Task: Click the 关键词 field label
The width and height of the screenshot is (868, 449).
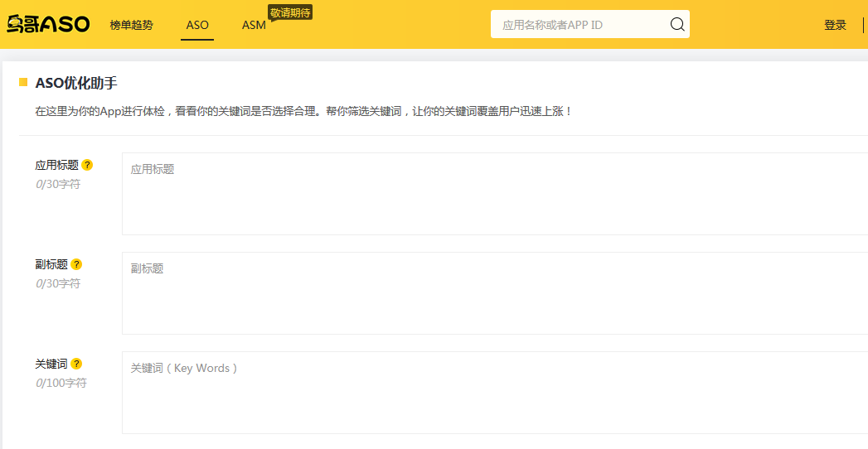Action: (51, 364)
